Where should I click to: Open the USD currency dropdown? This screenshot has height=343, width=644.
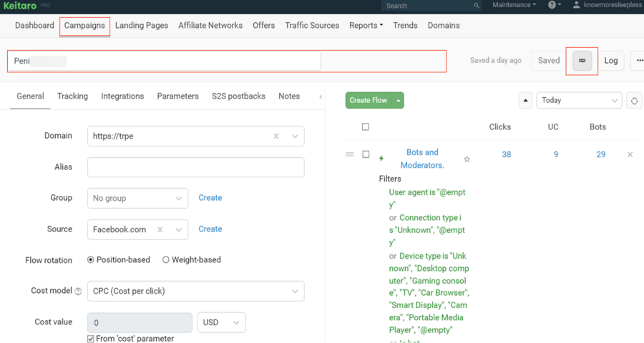[222, 322]
